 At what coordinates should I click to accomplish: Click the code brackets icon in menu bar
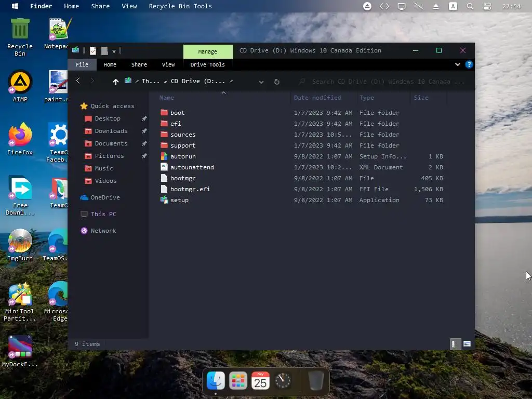pyautogui.click(x=384, y=6)
